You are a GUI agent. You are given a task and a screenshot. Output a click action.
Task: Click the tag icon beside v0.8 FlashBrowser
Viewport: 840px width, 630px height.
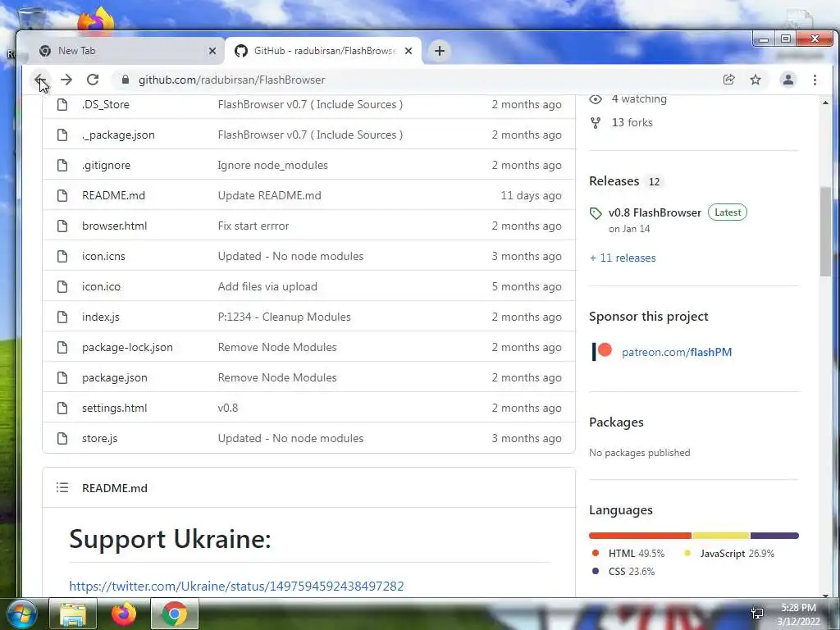point(596,213)
